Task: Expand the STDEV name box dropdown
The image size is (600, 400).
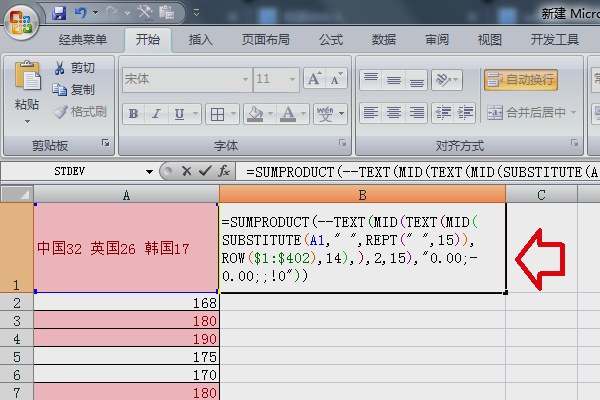Action: (x=150, y=171)
